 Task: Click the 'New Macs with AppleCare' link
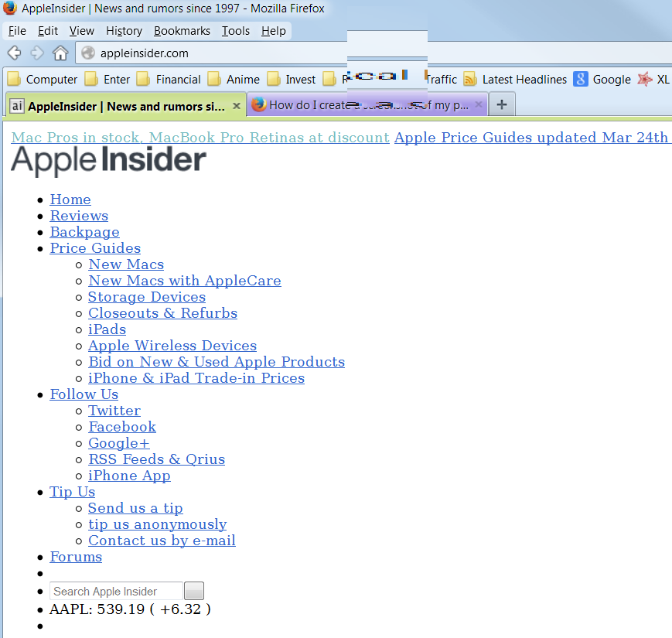point(184,281)
